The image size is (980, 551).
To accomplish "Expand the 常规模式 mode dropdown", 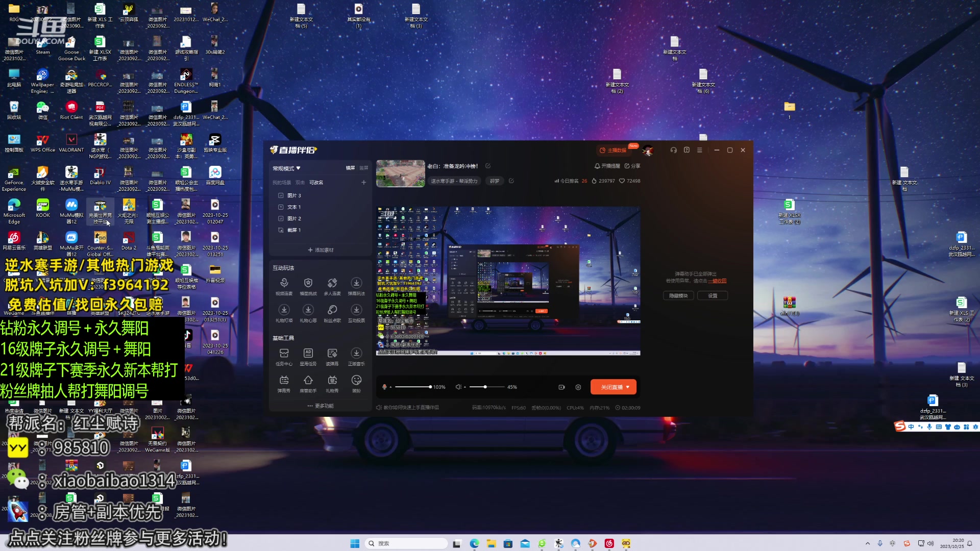I will click(x=286, y=168).
